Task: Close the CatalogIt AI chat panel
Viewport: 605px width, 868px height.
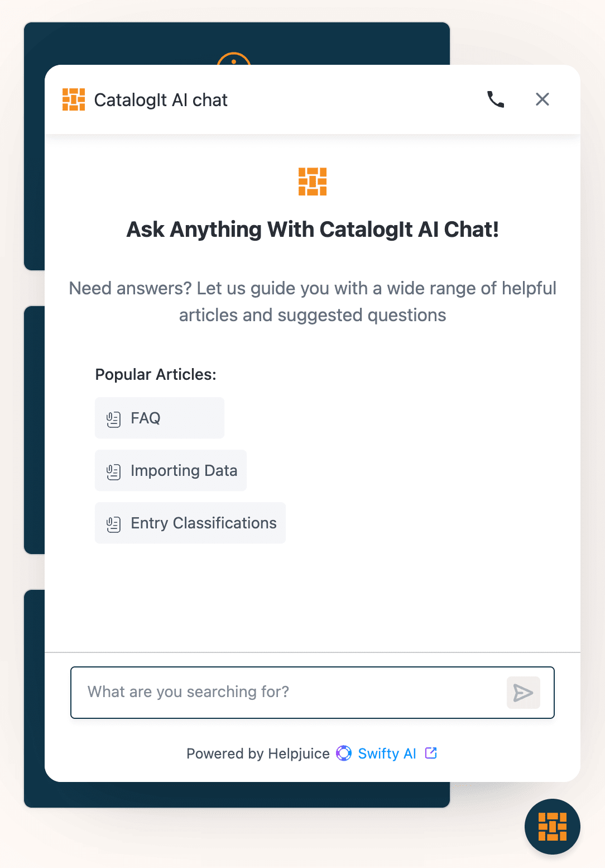Action: click(542, 99)
